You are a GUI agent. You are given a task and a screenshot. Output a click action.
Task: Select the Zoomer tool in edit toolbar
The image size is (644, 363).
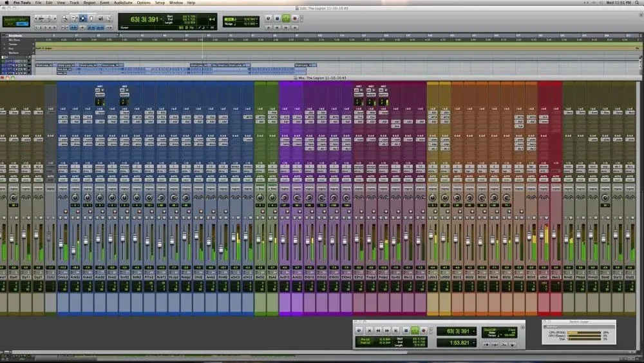point(65,19)
